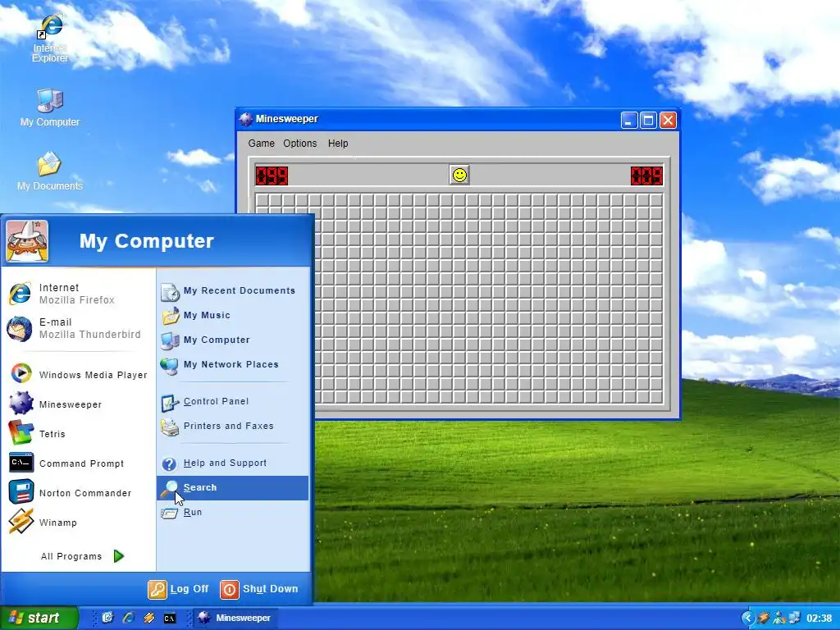Image resolution: width=840 pixels, height=630 pixels.
Task: Expand hidden tray icons chevron
Action: pos(748,618)
